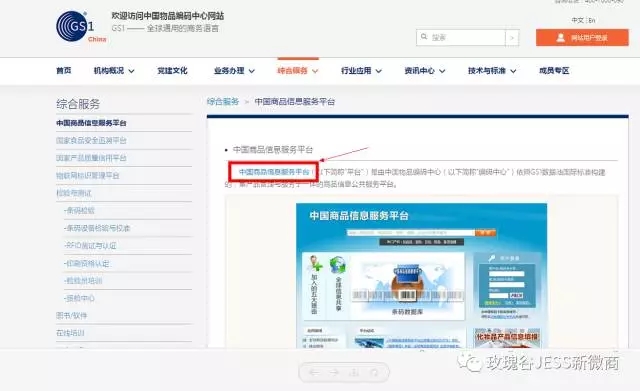This screenshot has width=640, height=391.
Task: Switch language to En
Action: [591, 20]
